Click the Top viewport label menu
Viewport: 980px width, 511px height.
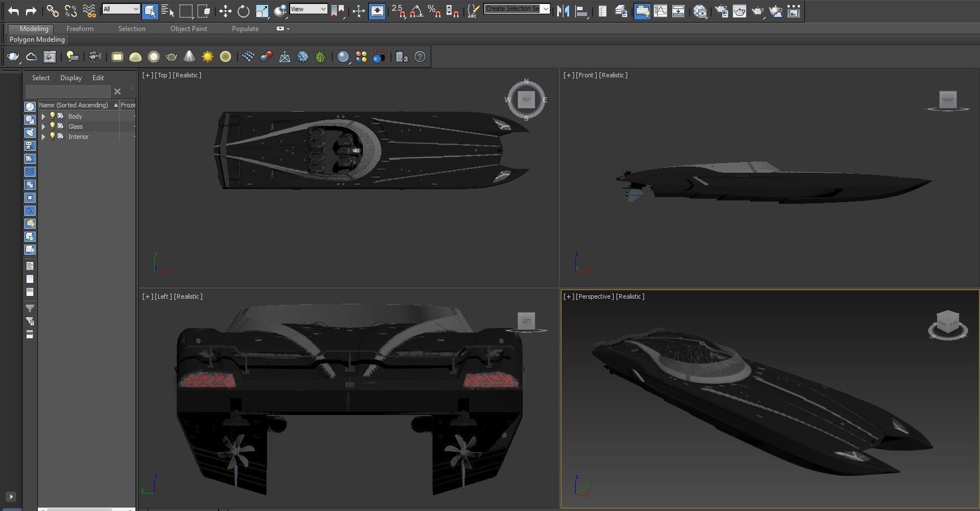(x=163, y=75)
